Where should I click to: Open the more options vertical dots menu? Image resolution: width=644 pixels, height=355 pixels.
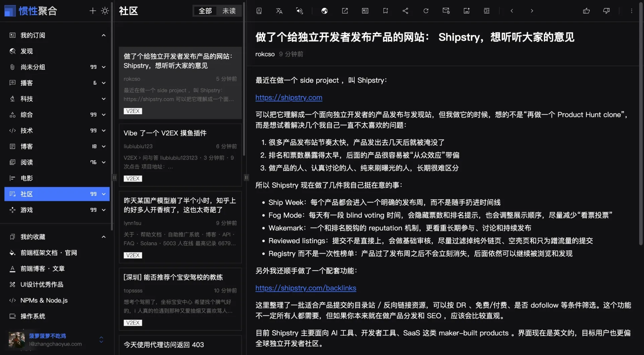[632, 11]
